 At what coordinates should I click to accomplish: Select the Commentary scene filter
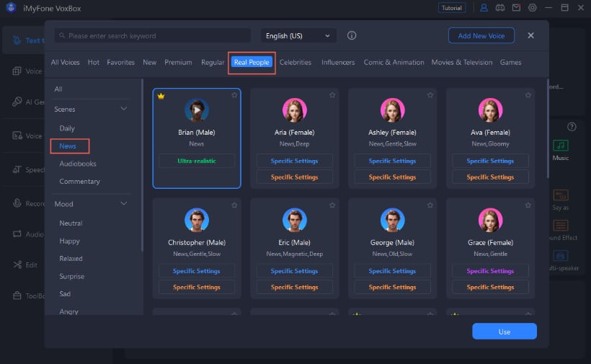coord(79,181)
